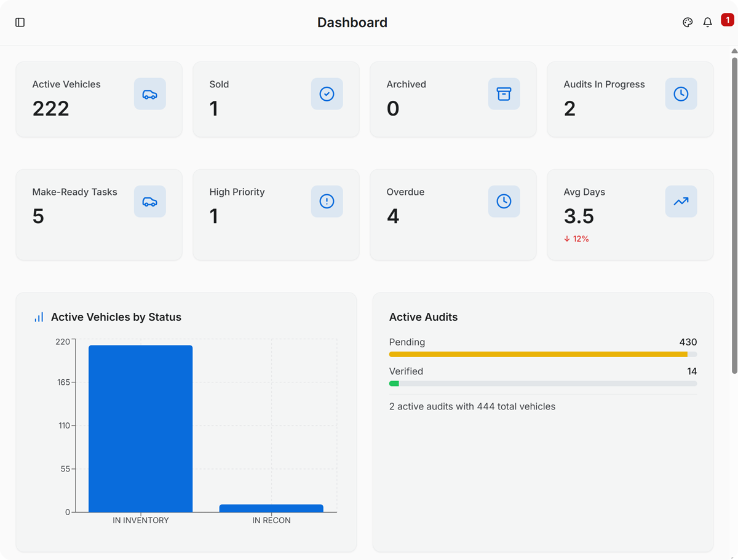Click the trend arrow icon on Avg Days card
738x560 pixels.
click(681, 201)
